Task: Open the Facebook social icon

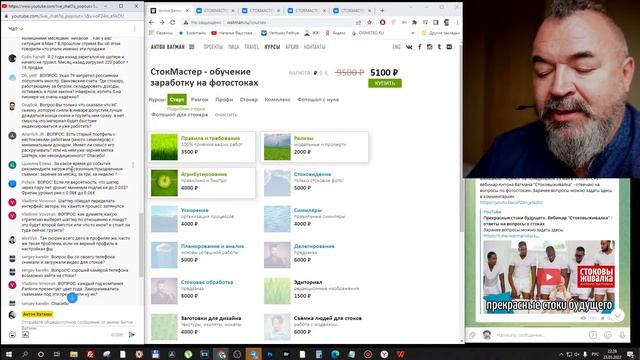Action: click(x=420, y=47)
